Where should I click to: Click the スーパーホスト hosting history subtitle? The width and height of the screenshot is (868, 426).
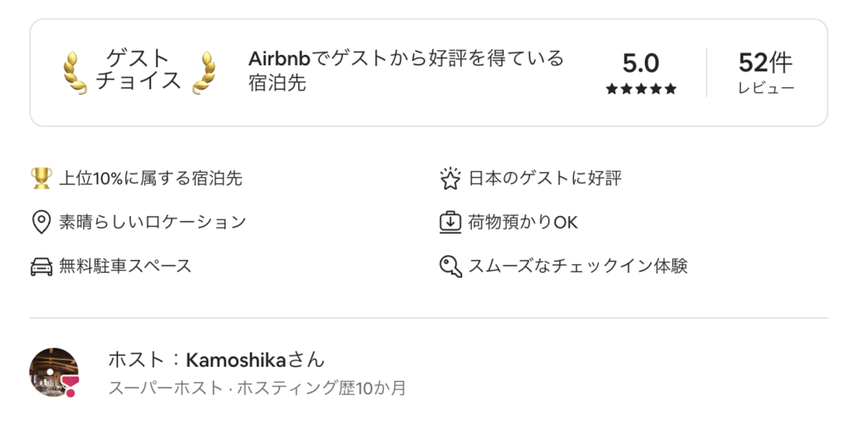click(257, 388)
